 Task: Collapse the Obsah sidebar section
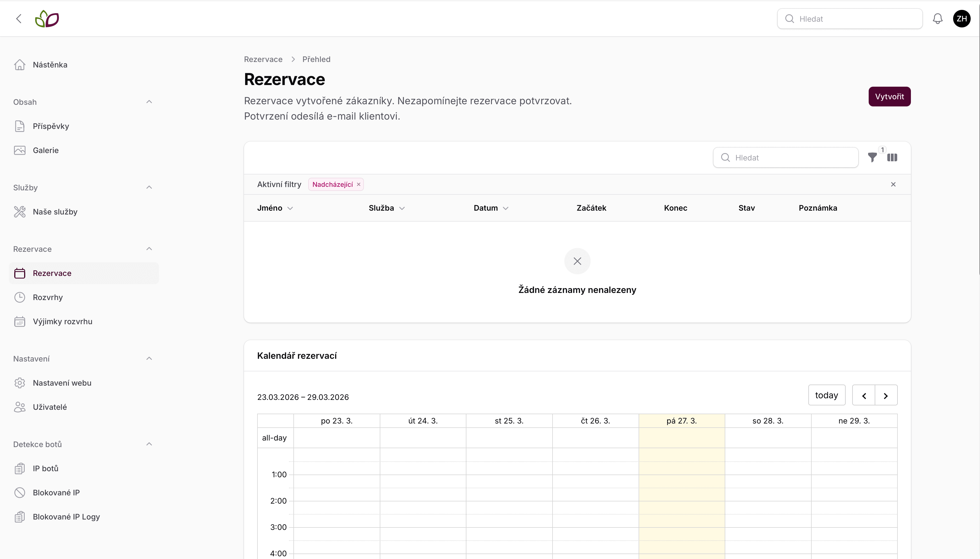149,102
